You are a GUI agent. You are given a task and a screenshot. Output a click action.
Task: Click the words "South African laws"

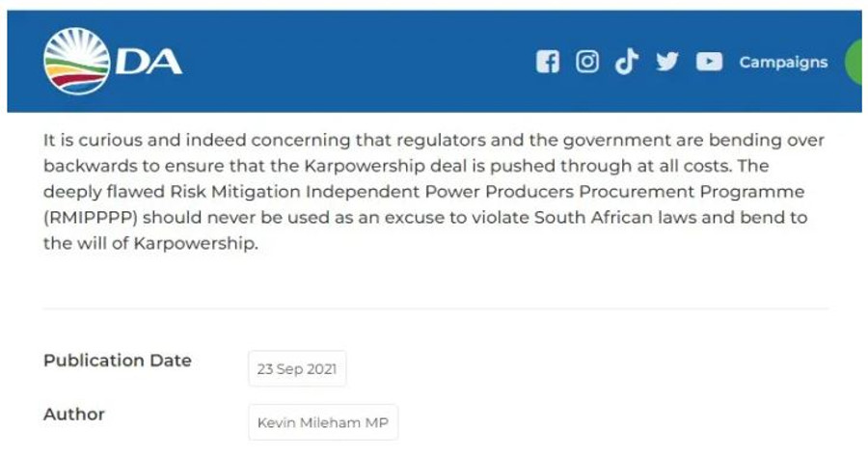pos(615,218)
